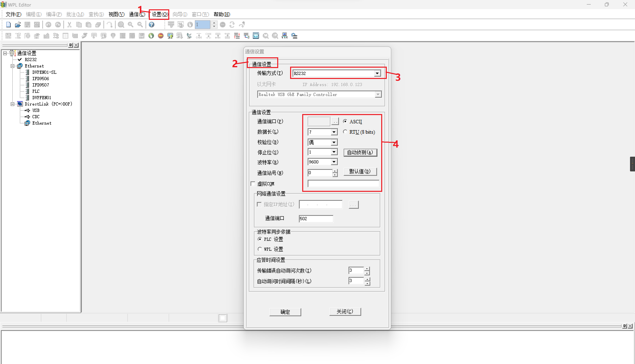Click the lines icon with the red arrows

coord(237,36)
